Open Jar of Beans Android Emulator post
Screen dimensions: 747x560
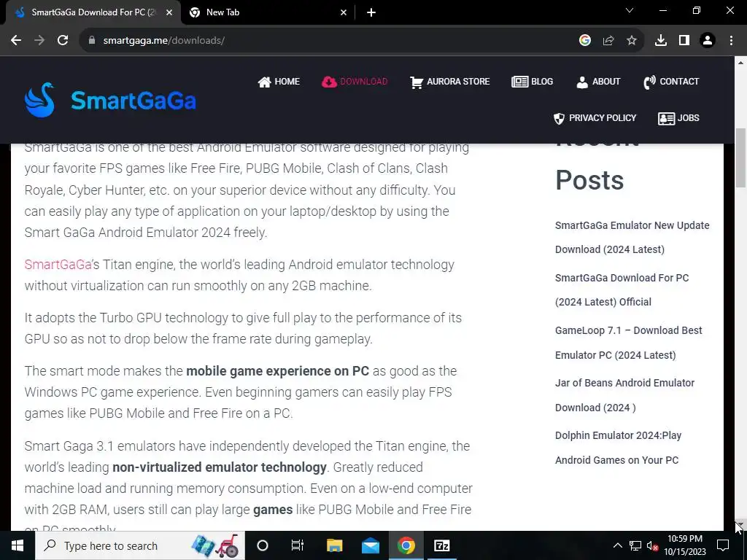pyautogui.click(x=624, y=394)
